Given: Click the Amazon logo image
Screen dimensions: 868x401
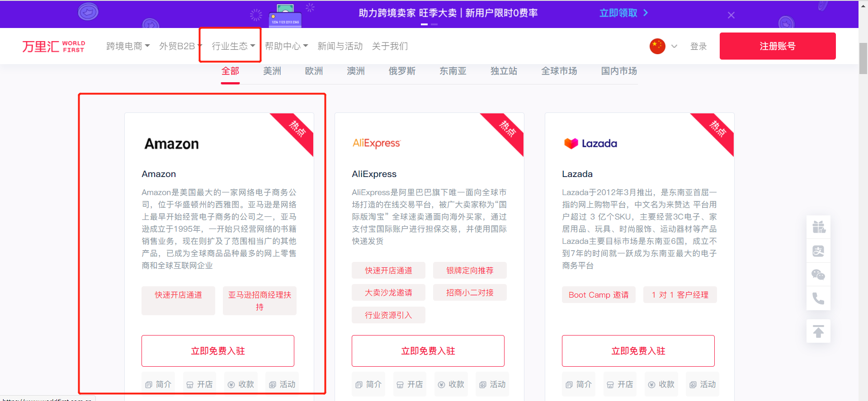Looking at the screenshot, I should tap(172, 144).
